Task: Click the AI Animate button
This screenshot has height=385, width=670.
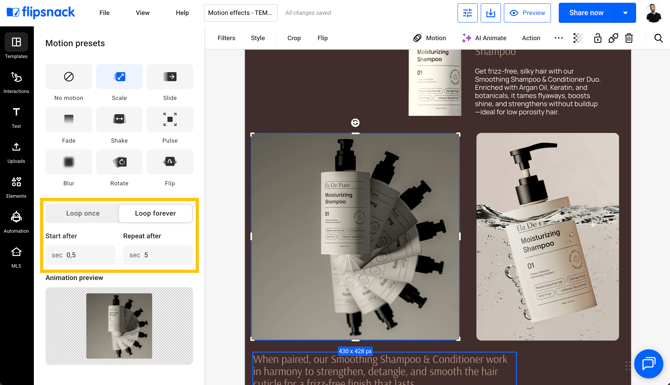Action: tap(484, 38)
